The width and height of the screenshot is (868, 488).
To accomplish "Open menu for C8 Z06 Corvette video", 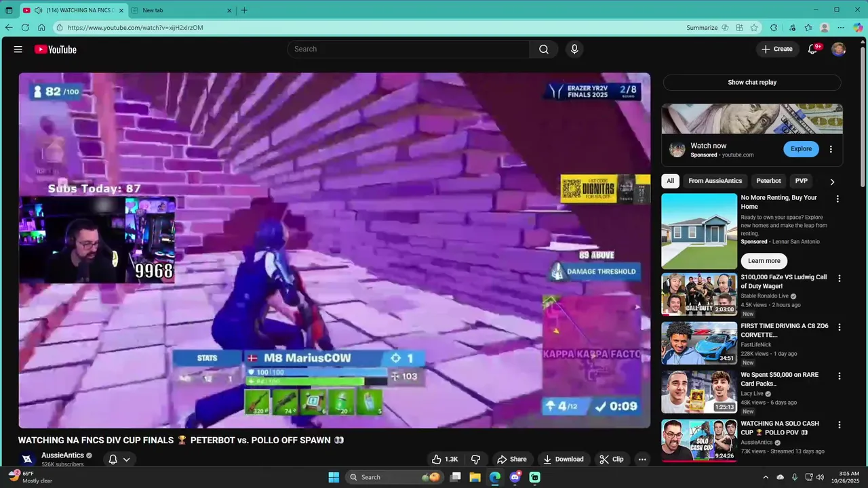I will (x=839, y=327).
